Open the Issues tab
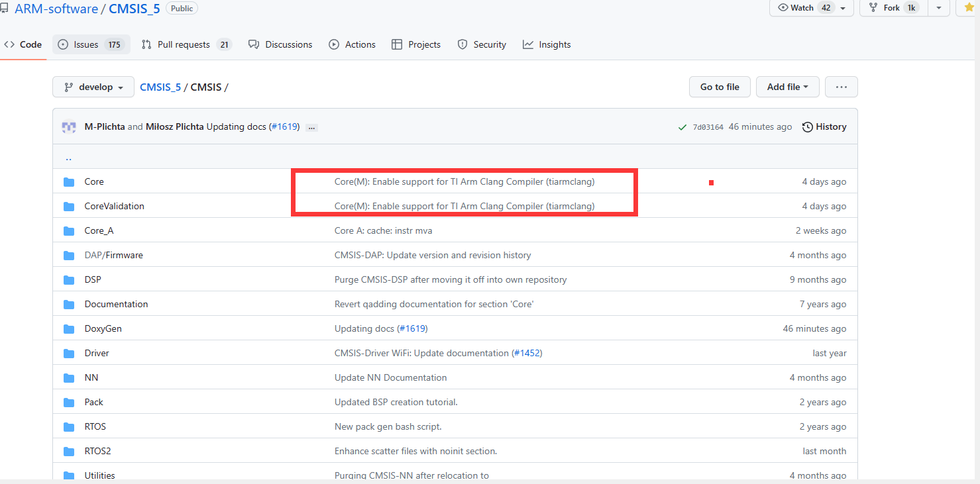 [91, 45]
